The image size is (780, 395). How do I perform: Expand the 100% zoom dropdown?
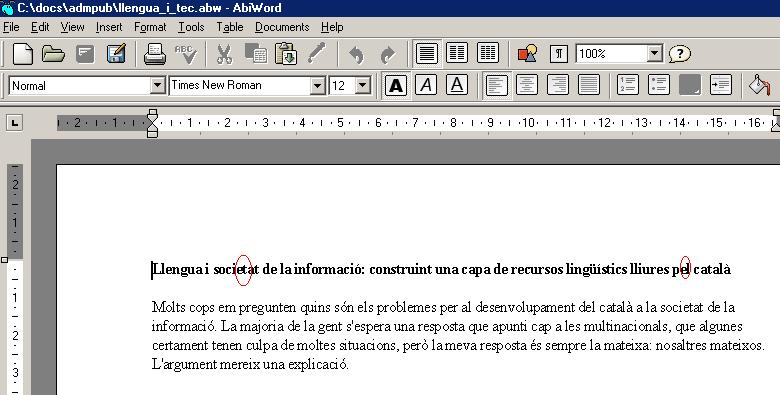click(x=655, y=53)
